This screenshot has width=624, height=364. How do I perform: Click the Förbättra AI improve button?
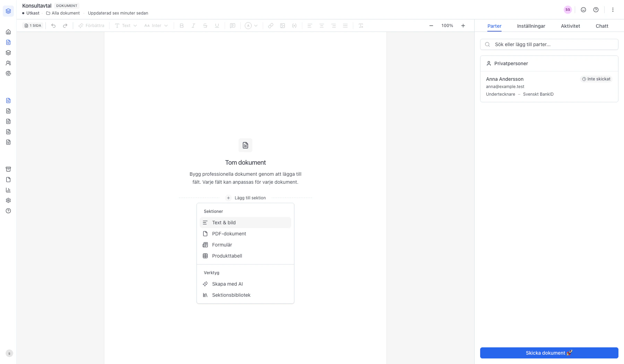[x=91, y=26]
